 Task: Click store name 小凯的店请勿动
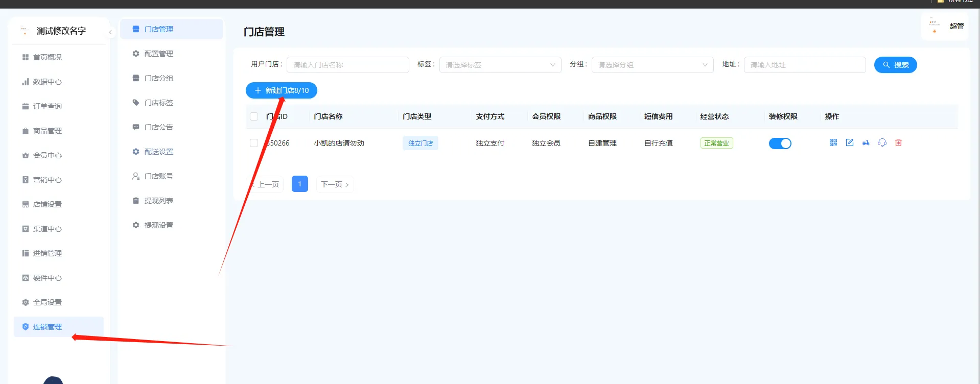point(339,143)
